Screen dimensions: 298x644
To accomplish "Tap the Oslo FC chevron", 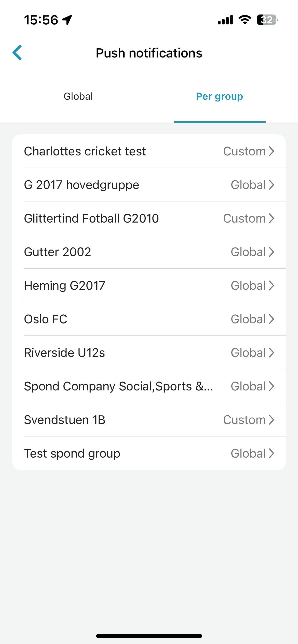I will (x=272, y=319).
